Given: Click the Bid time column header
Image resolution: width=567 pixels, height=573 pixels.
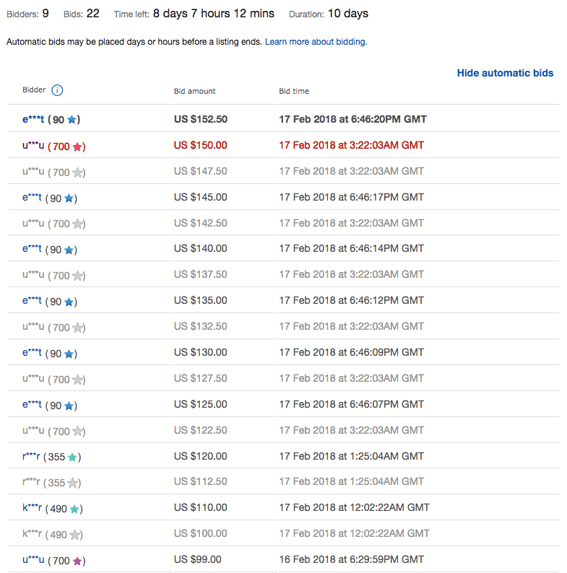Looking at the screenshot, I should click(x=294, y=91).
